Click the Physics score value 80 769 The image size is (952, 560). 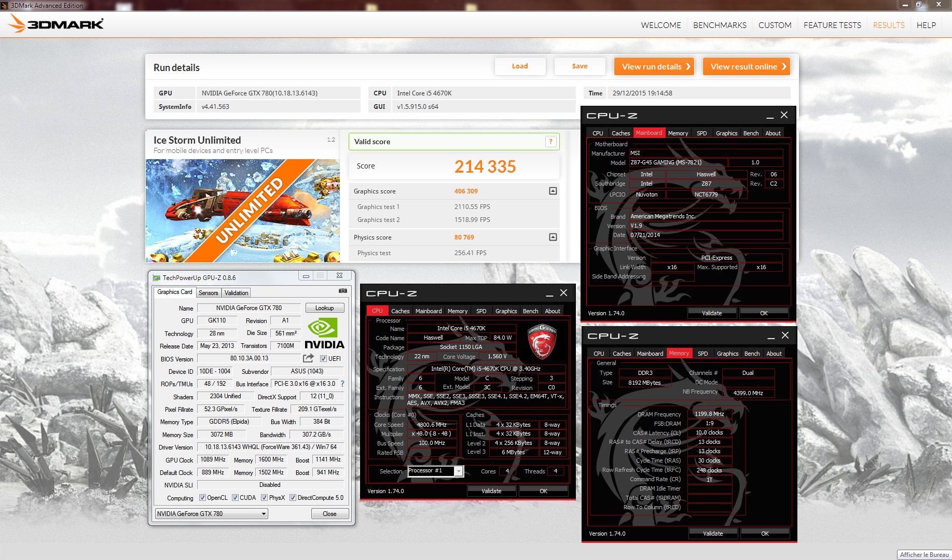[x=464, y=237]
